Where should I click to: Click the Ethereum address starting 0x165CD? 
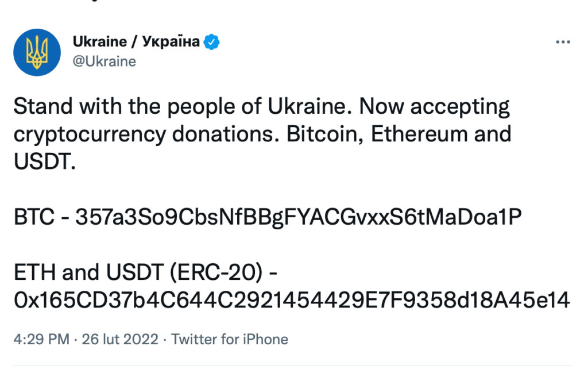291,299
